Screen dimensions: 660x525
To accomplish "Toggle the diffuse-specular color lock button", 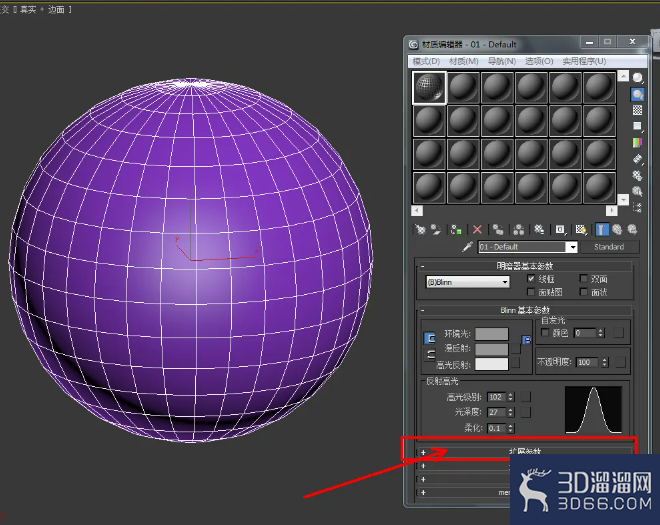I will [x=429, y=355].
